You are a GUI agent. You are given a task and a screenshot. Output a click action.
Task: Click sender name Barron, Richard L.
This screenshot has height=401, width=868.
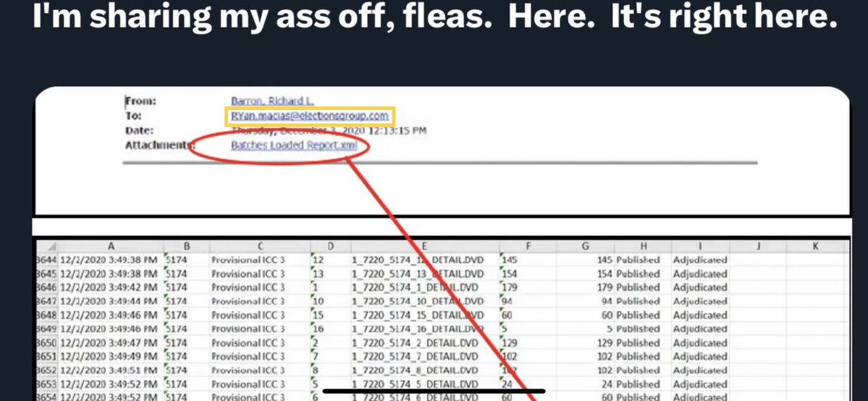pos(270,101)
